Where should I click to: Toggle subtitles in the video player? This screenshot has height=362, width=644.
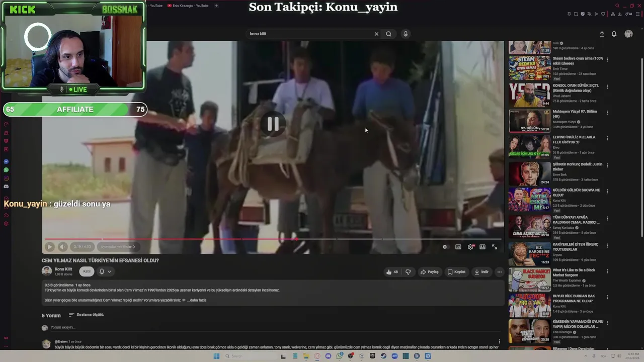click(458, 247)
